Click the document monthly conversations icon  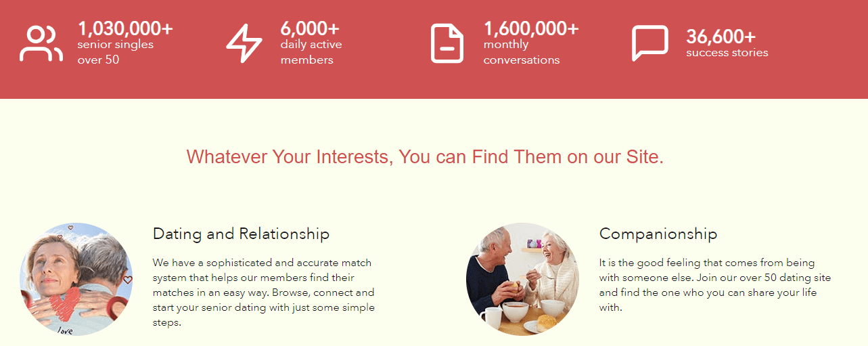[447, 43]
